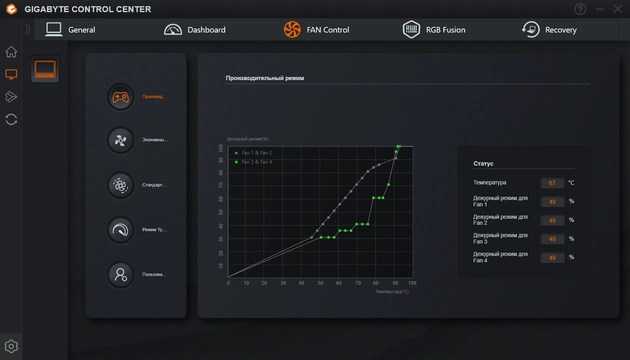Select the Economy mode fan icon
630x360 pixels.
click(120, 140)
